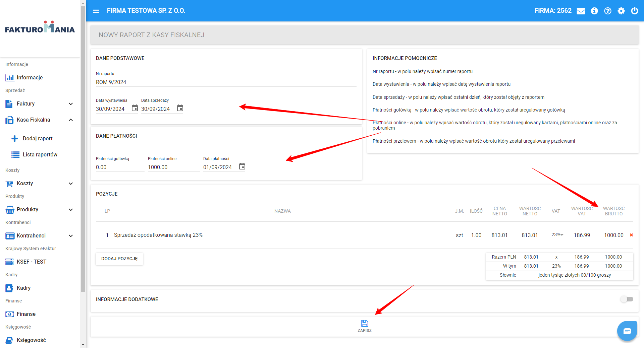Open the mail envelope icon in the header
644x348 pixels.
(581, 11)
